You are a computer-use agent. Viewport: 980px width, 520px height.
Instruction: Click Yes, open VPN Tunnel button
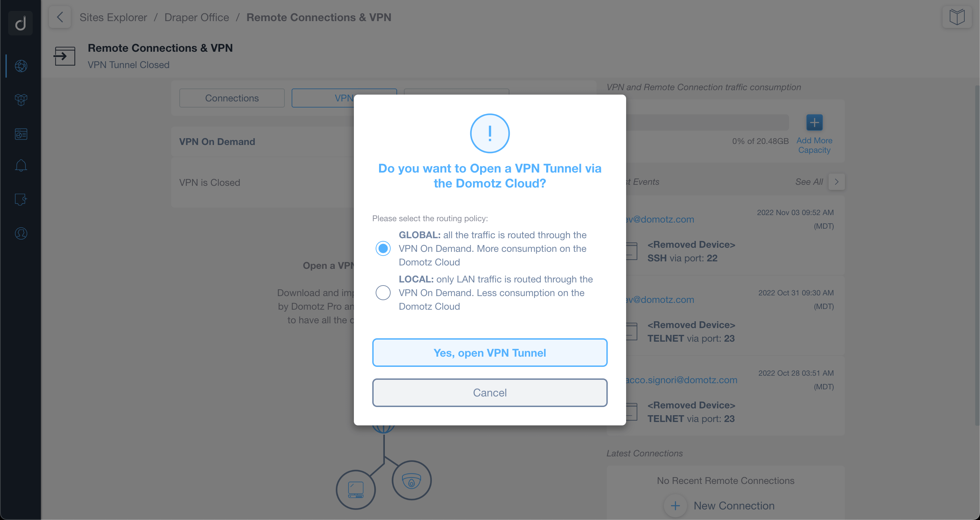489,353
